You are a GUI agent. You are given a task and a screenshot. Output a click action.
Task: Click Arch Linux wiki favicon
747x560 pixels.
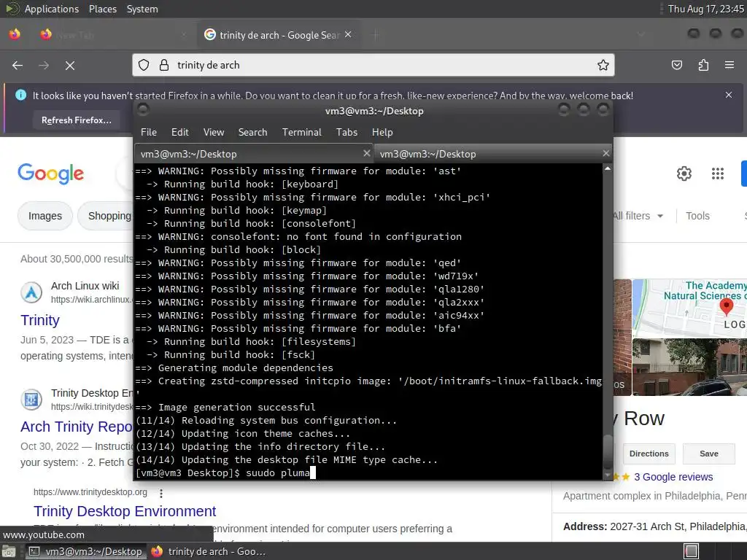pyautogui.click(x=31, y=292)
